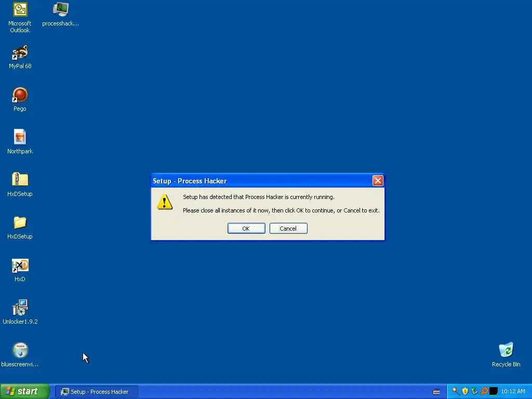Viewport: 532px width, 399px height.
Task: Click the yellow security shield tray icon
Action: (x=465, y=391)
